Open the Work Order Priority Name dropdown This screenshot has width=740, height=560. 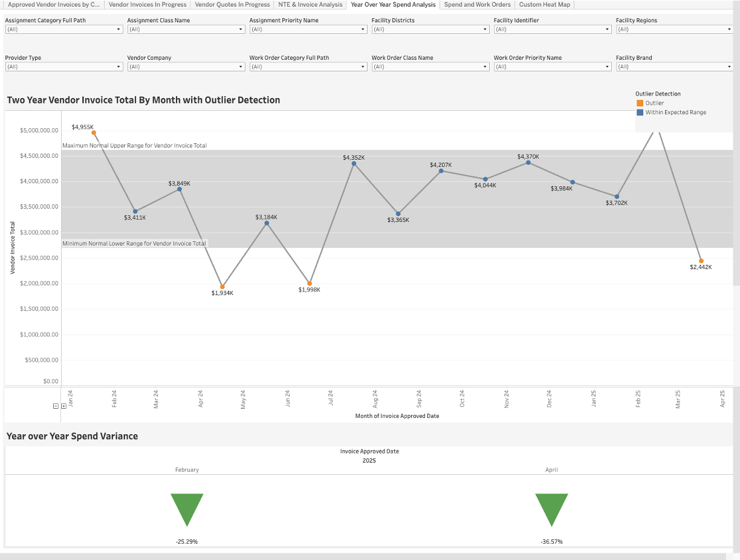coord(552,67)
